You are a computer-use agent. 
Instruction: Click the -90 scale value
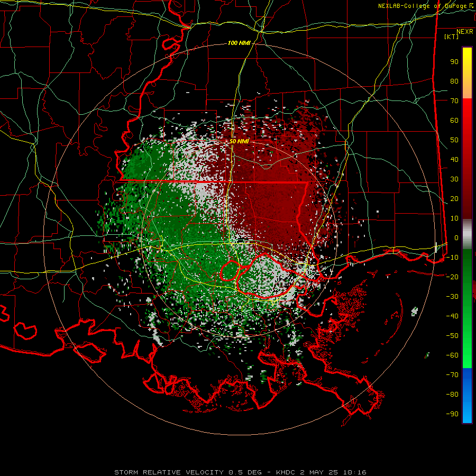(452, 414)
